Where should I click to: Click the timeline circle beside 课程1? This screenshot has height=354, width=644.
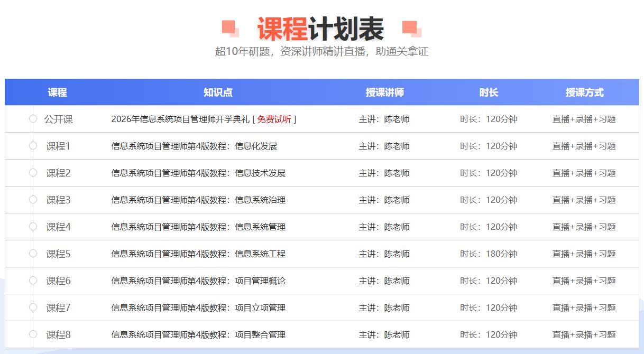coord(33,146)
